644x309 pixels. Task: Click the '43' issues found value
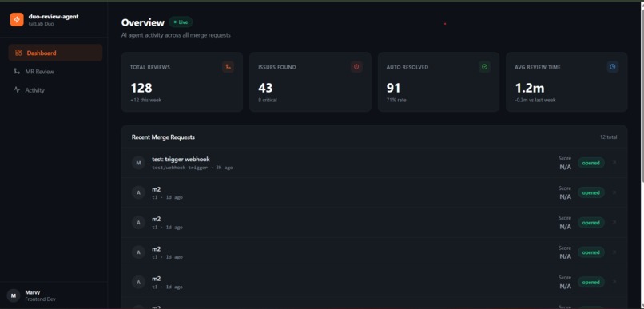(x=265, y=88)
